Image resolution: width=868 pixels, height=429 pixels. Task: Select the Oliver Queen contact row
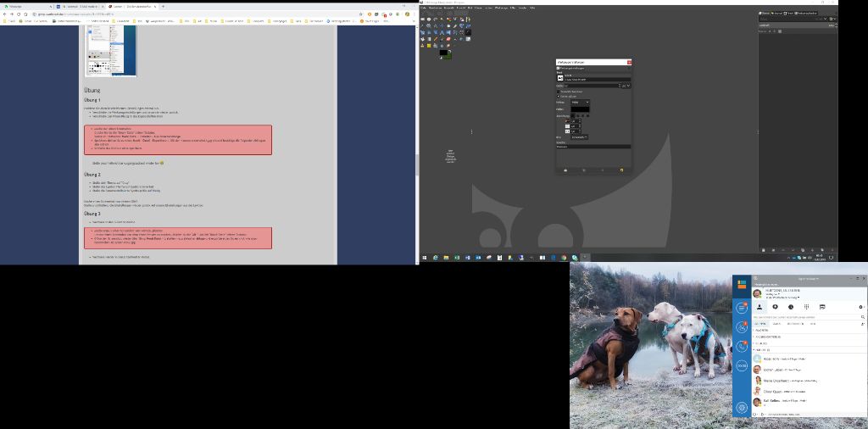click(x=810, y=392)
